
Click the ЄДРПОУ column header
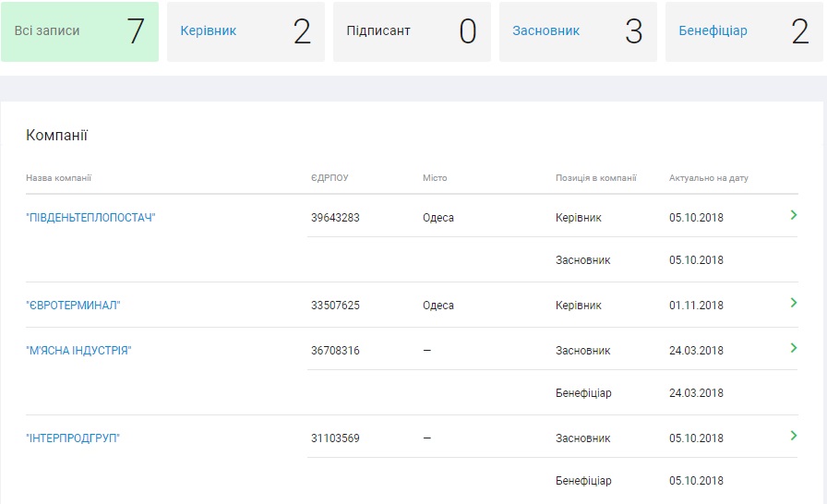coord(330,178)
